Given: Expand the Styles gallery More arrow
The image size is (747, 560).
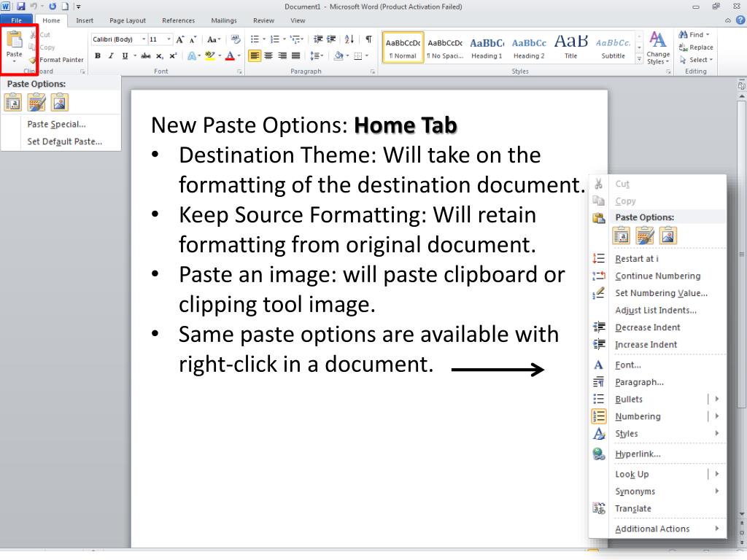Looking at the screenshot, I should pyautogui.click(x=639, y=59).
